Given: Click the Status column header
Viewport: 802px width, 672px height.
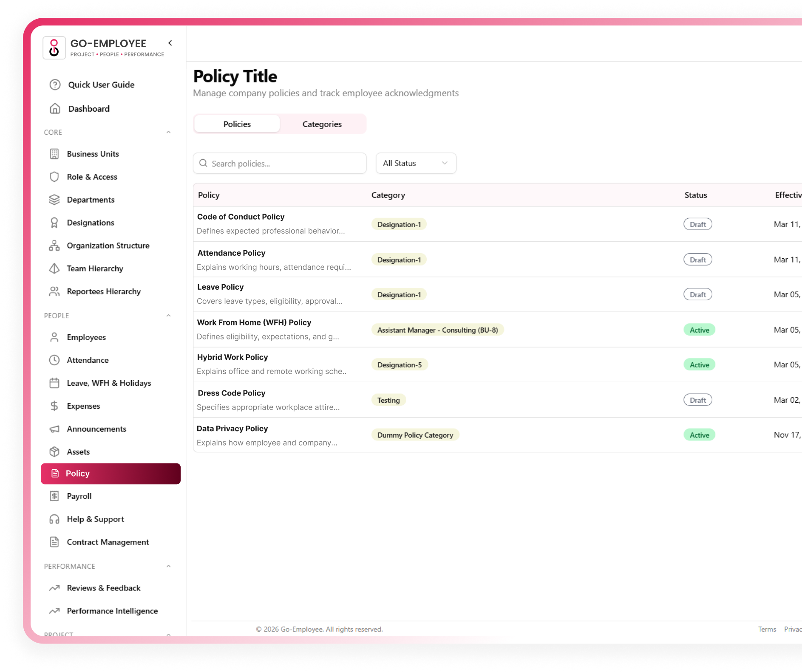Looking at the screenshot, I should tap(696, 195).
